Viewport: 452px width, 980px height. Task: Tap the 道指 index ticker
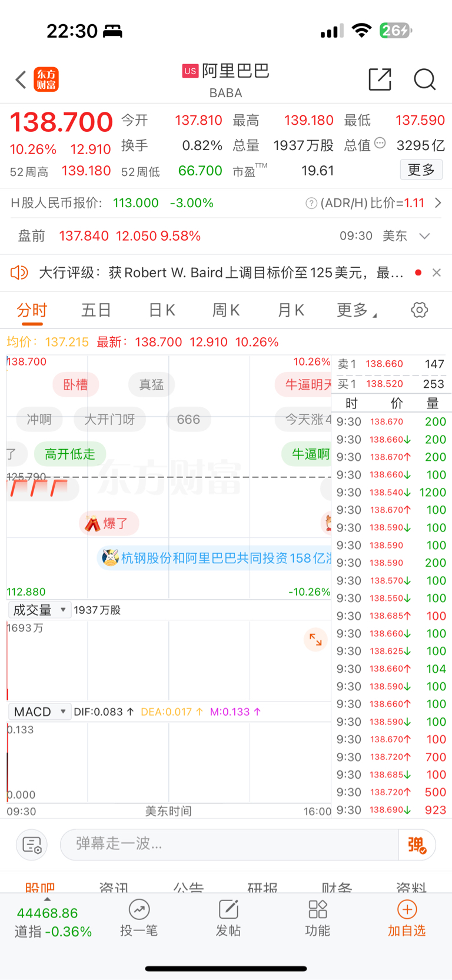coord(53,922)
